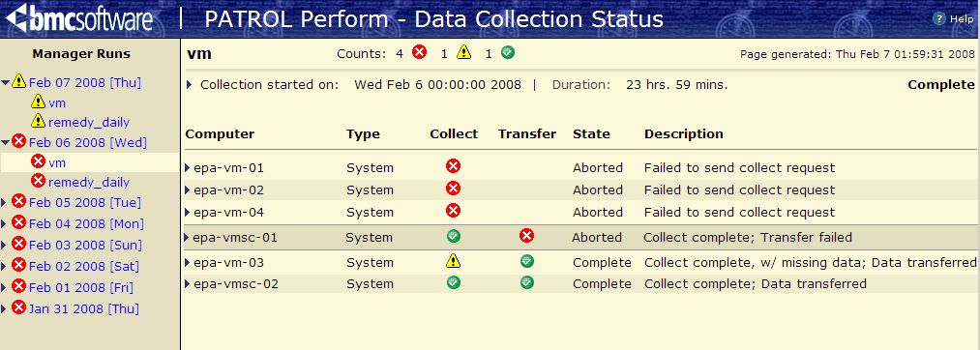Click the red error icon in Counts
Image resolution: width=980 pixels, height=350 pixels.
(x=419, y=52)
